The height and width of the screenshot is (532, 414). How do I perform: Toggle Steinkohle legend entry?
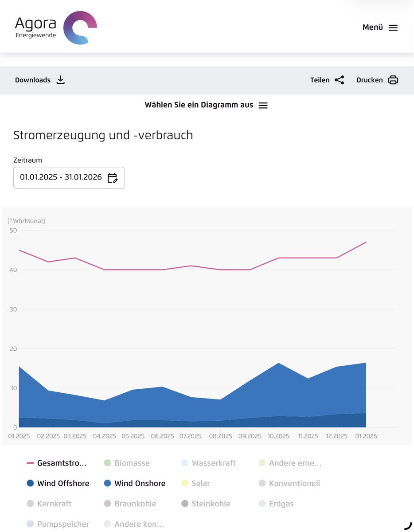pyautogui.click(x=207, y=504)
